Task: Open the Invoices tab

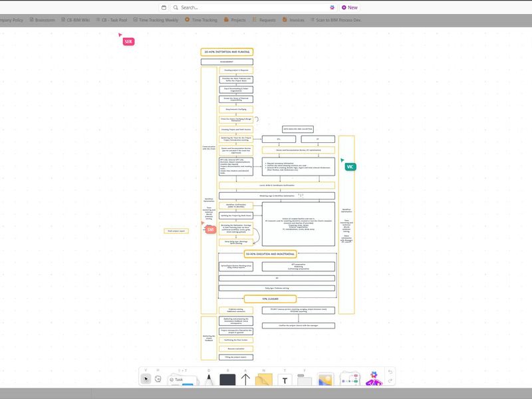Action: pos(293,20)
